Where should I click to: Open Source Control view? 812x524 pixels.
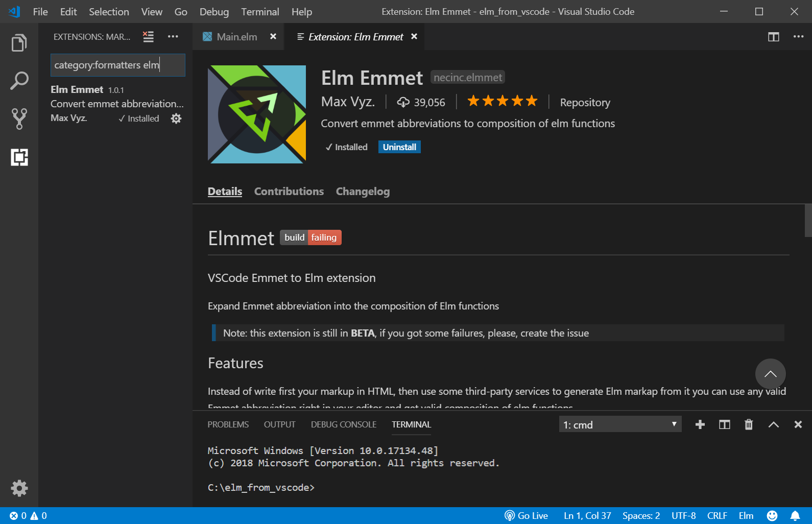tap(19, 118)
